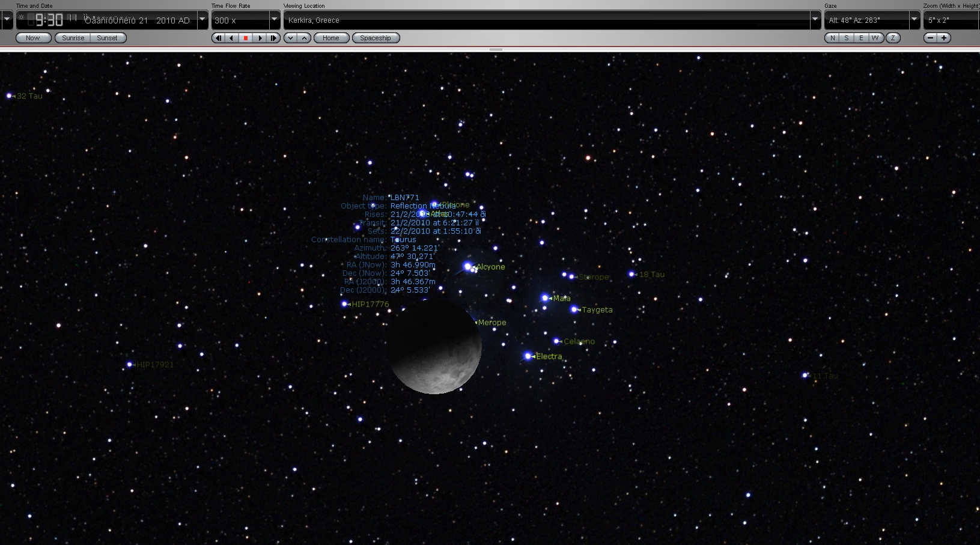Face north using the N button

(832, 38)
